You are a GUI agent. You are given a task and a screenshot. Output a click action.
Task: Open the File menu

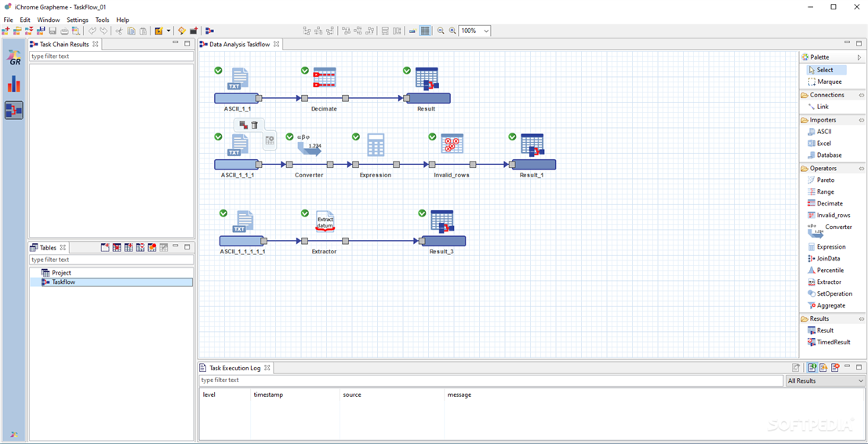pos(8,20)
